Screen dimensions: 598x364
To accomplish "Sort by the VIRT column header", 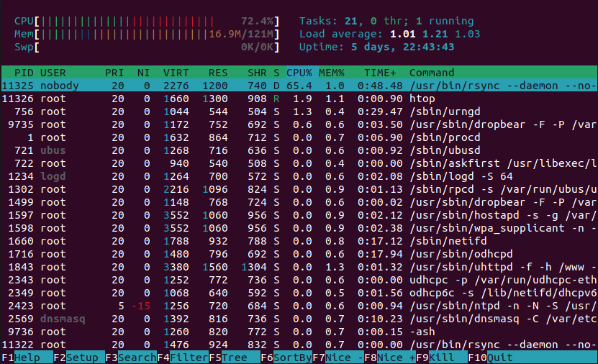I will click(176, 73).
